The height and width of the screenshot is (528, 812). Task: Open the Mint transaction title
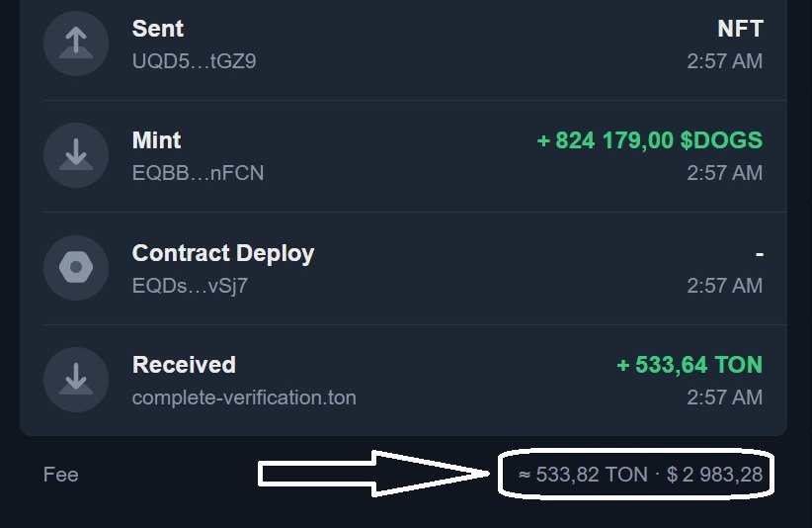pyautogui.click(x=157, y=139)
